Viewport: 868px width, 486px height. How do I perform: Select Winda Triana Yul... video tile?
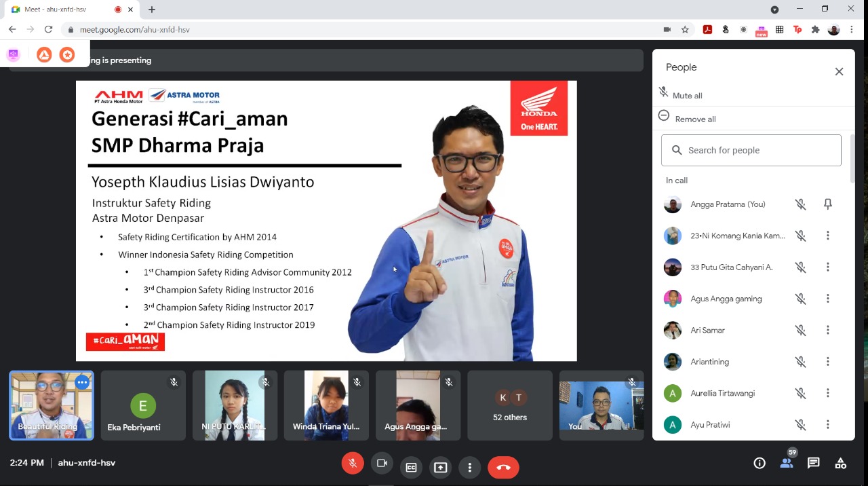(326, 405)
